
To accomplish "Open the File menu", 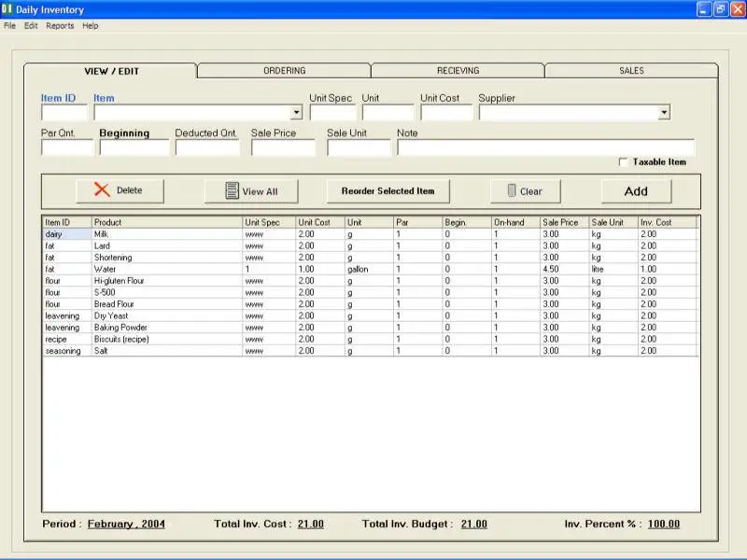I will point(9,26).
